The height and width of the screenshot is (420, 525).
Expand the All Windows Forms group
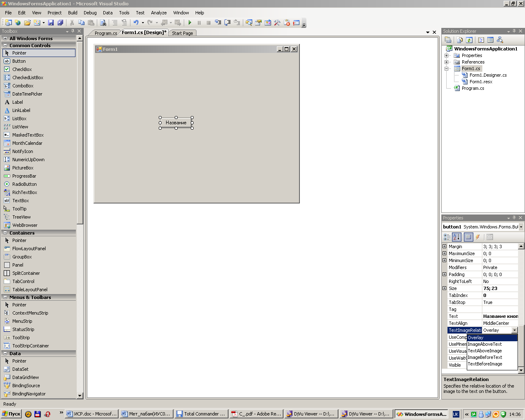pyautogui.click(x=5, y=39)
